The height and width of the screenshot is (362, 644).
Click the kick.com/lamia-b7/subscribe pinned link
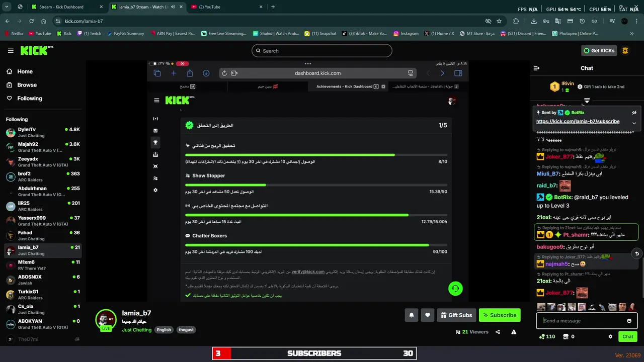pos(578,121)
